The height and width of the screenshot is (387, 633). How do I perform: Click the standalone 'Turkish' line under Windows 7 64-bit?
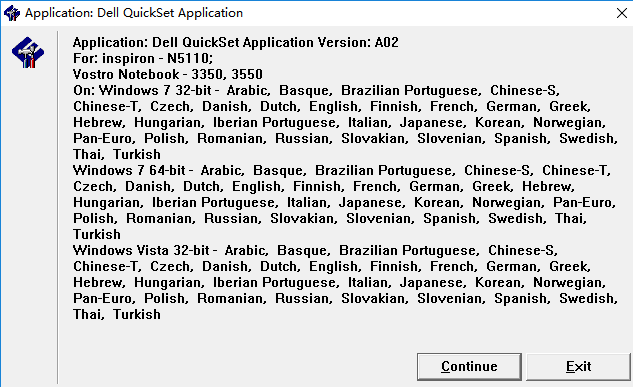(97, 234)
